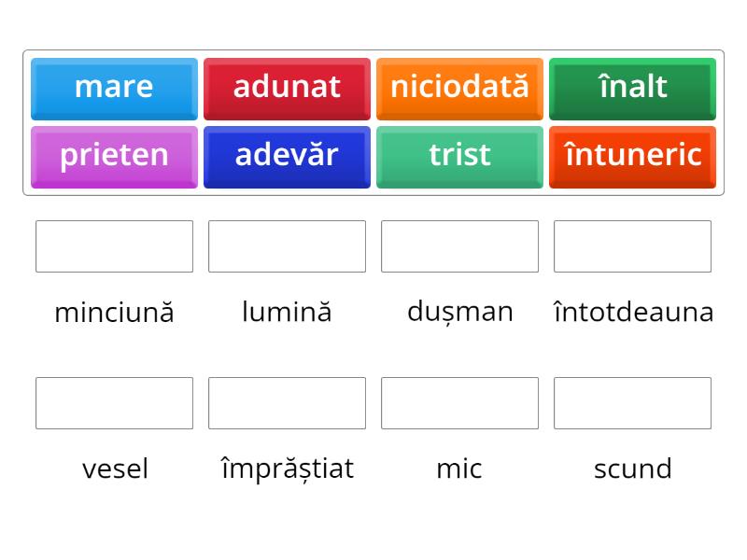The width and height of the screenshot is (747, 560).
Task: Click the empty box above 'vesel'
Action: click(x=114, y=403)
